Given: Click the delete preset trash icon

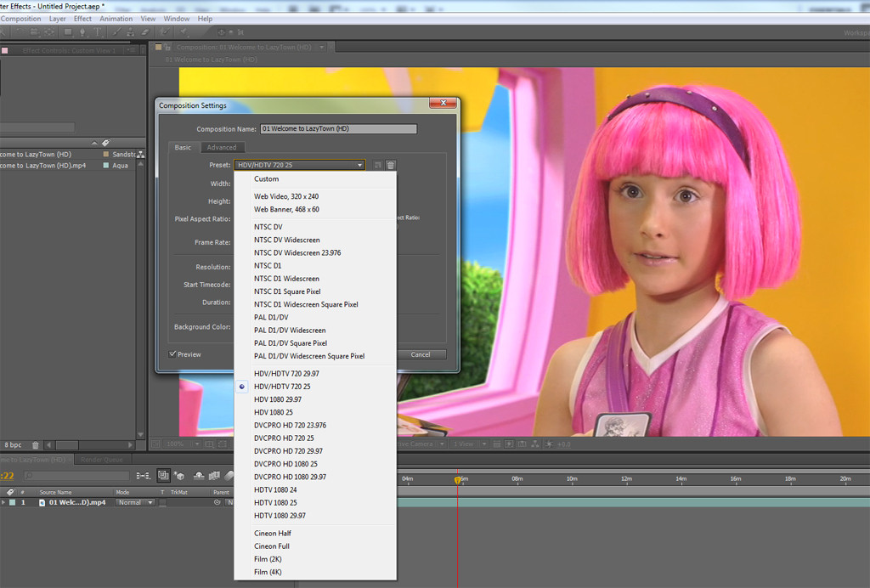Looking at the screenshot, I should coord(391,165).
